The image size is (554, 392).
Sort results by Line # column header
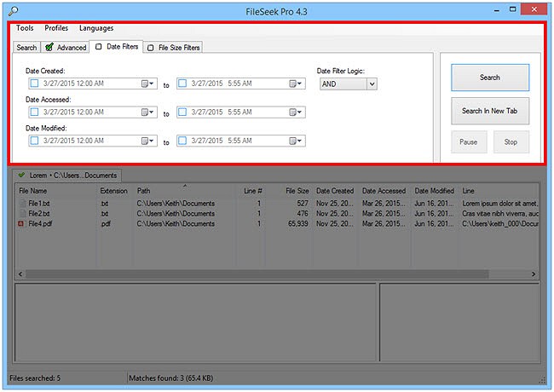point(251,191)
